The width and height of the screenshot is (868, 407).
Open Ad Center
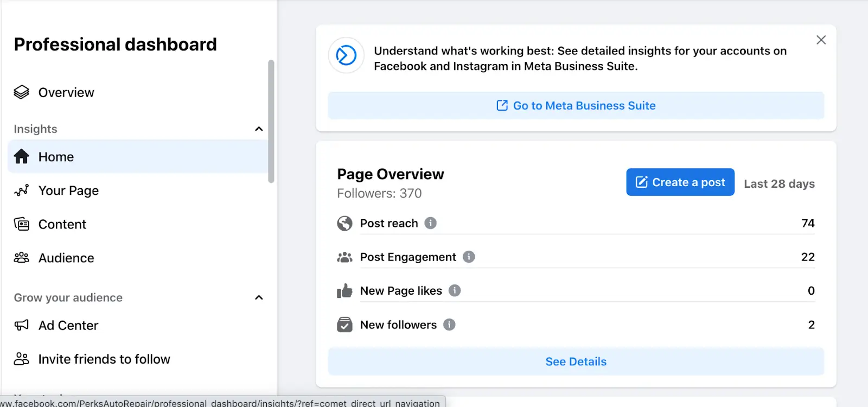[138, 326]
